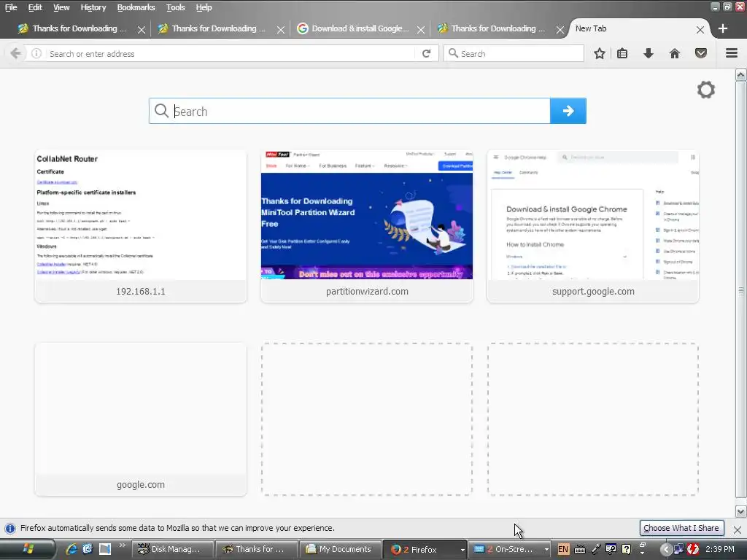Close the Download & install Google tab
The height and width of the screenshot is (560, 747).
coord(421,29)
